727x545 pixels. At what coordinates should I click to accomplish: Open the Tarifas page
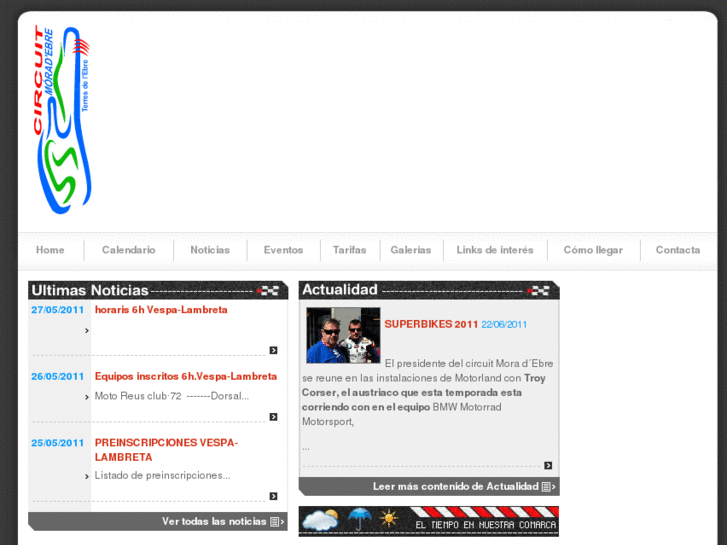[350, 250]
